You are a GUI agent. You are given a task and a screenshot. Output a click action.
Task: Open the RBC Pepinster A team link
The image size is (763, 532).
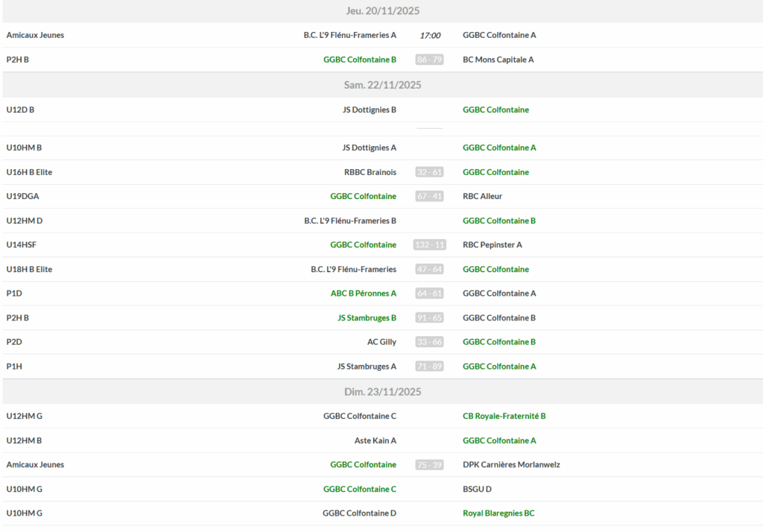tap(492, 245)
